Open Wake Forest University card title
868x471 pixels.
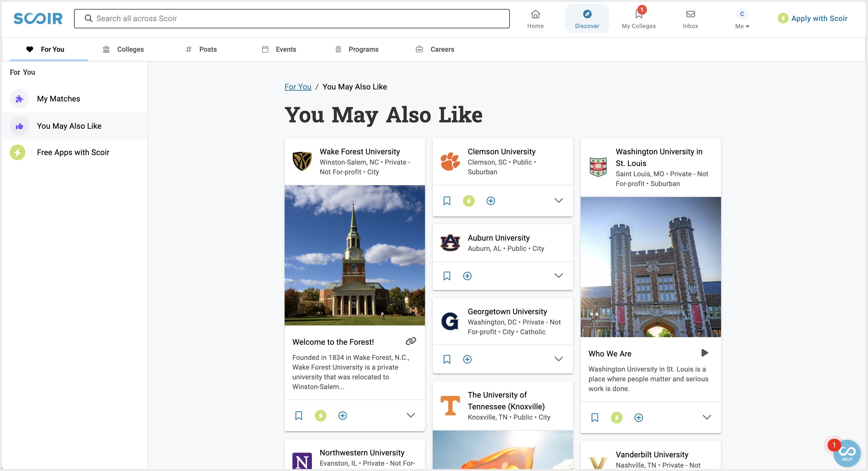[359, 152]
